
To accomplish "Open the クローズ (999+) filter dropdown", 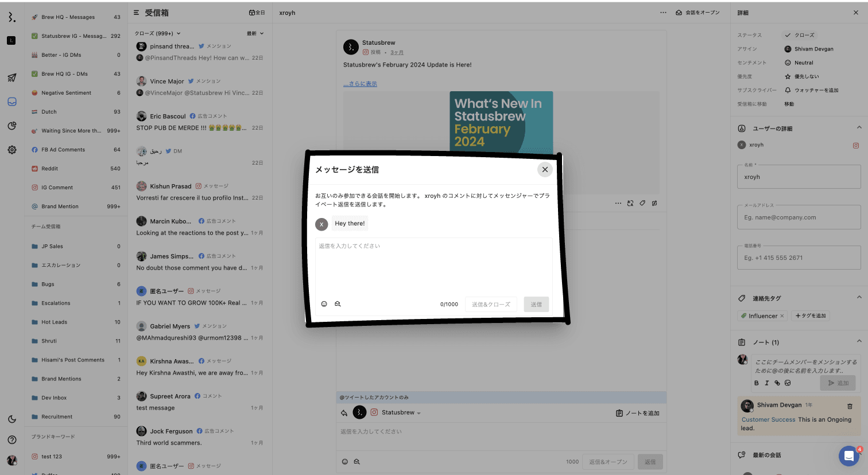I will (x=157, y=33).
